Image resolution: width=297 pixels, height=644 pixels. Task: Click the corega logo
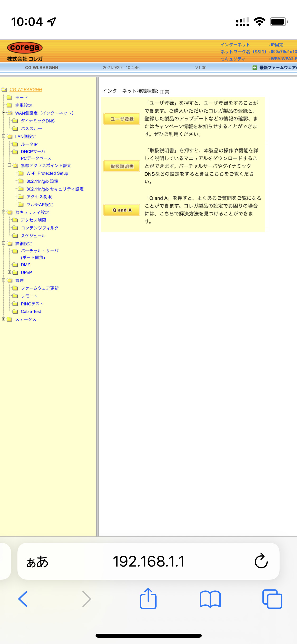(25, 48)
